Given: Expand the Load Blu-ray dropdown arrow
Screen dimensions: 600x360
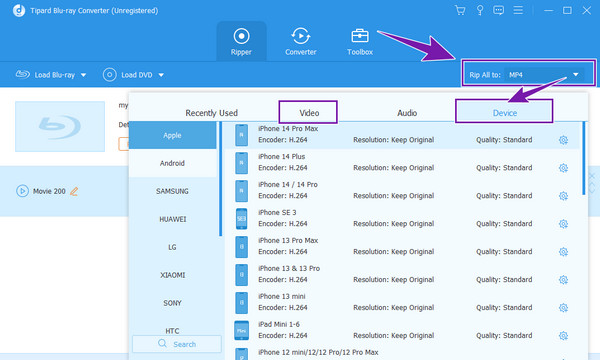Looking at the screenshot, I should [83, 75].
